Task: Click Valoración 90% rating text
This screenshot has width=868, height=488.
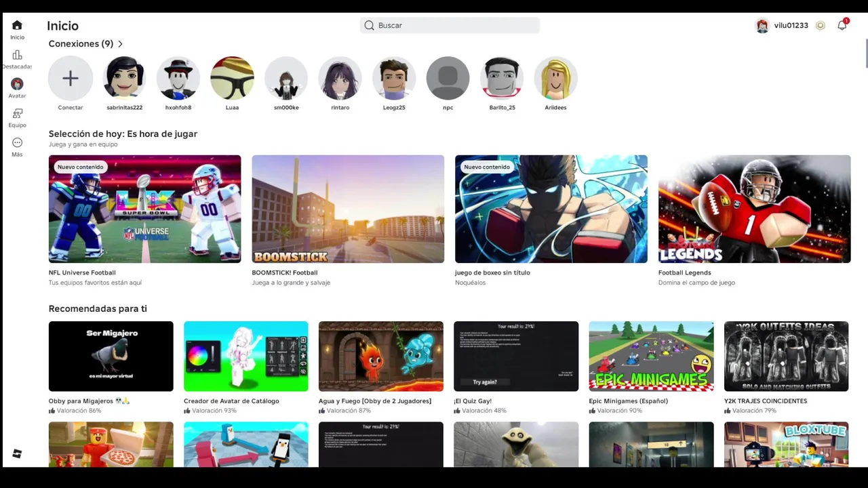Action: [619, 411]
